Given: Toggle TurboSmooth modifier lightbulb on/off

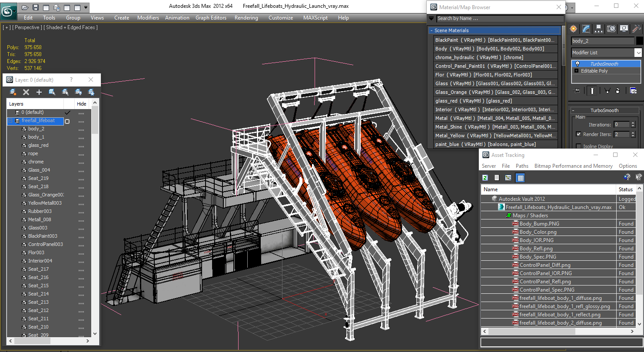Looking at the screenshot, I should (x=577, y=64).
